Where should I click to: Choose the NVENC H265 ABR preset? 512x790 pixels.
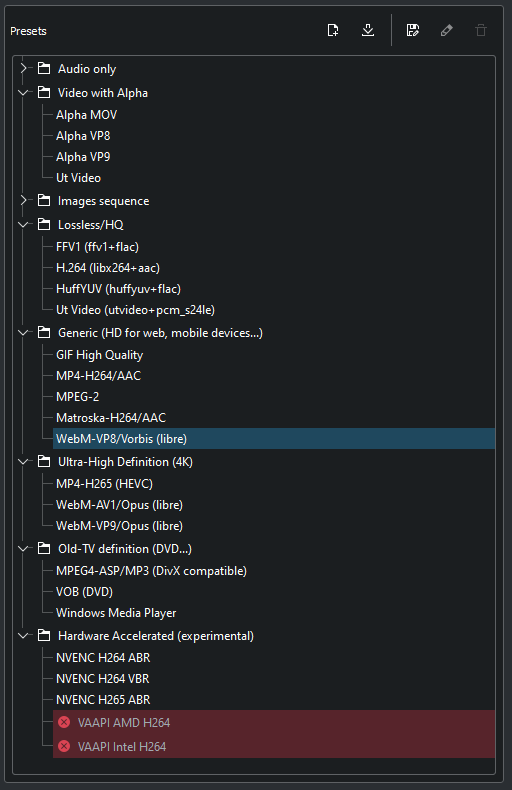pos(274,700)
